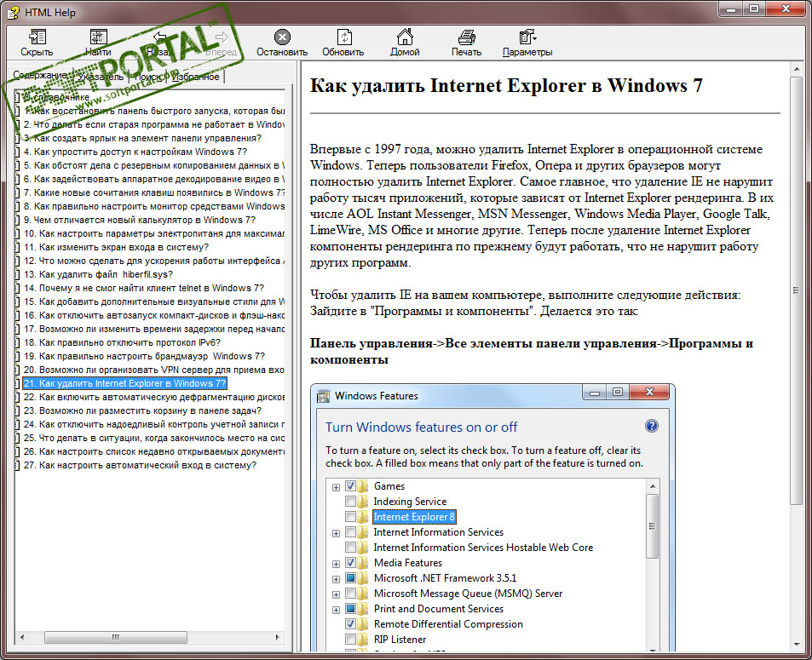Refresh the page with Обновить
This screenshot has height=660, width=812.
pos(344,37)
